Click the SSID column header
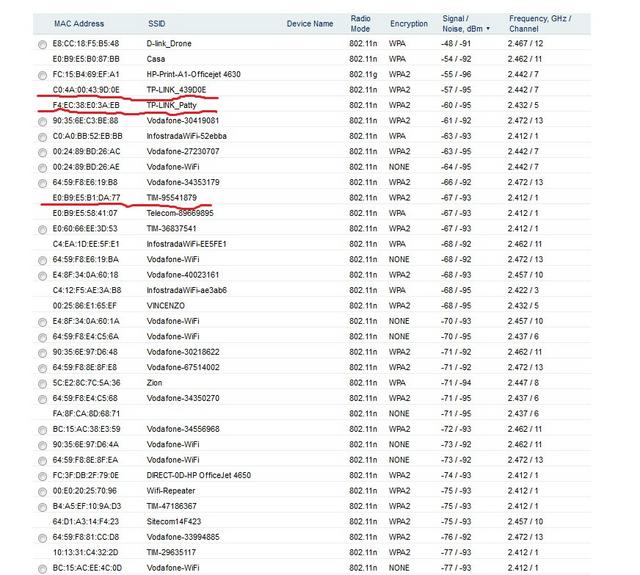 click(x=157, y=24)
